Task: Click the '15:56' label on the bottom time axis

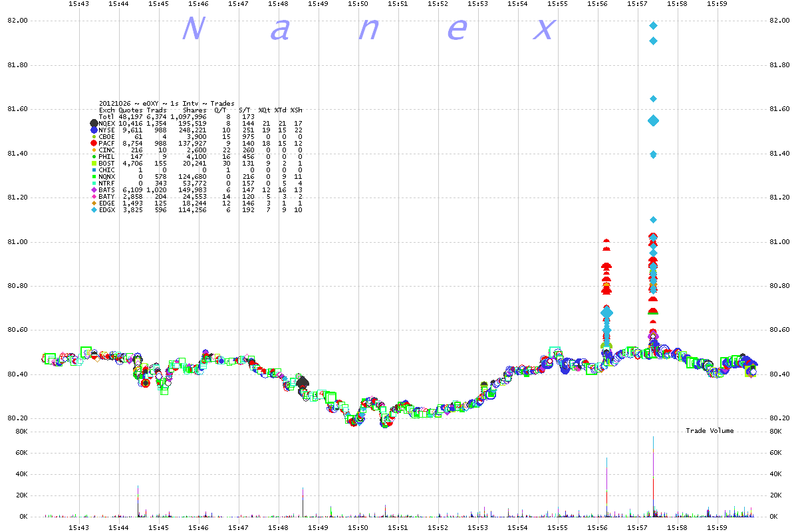Action: [x=597, y=527]
